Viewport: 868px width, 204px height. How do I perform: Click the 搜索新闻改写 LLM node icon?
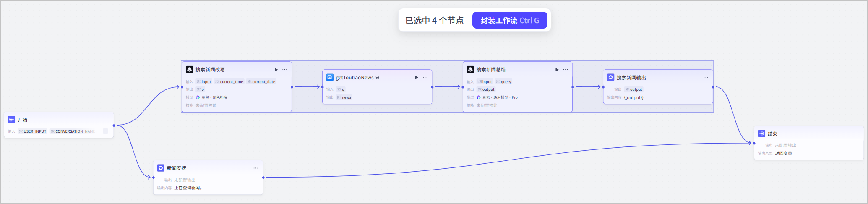(190, 69)
